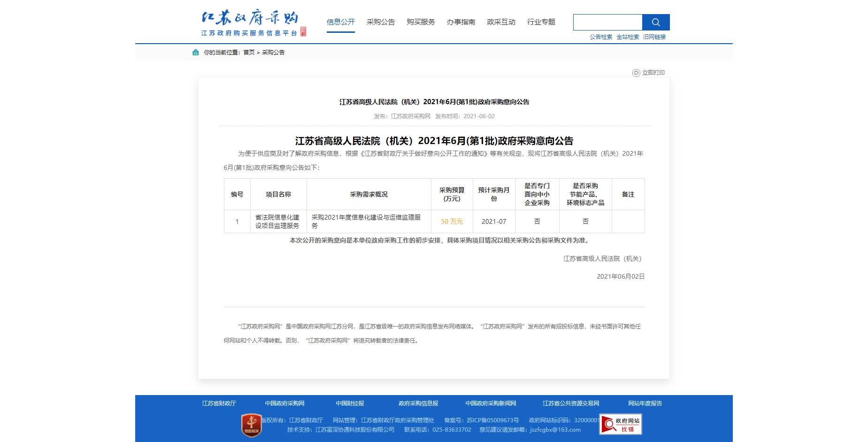Click the small red seal beside logo
The image size is (868, 442).
[x=303, y=31]
